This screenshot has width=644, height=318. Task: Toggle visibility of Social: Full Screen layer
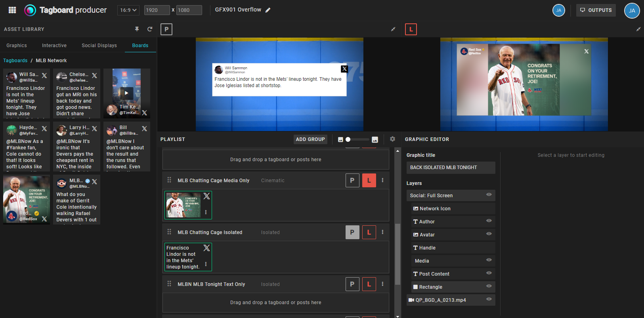click(x=489, y=194)
